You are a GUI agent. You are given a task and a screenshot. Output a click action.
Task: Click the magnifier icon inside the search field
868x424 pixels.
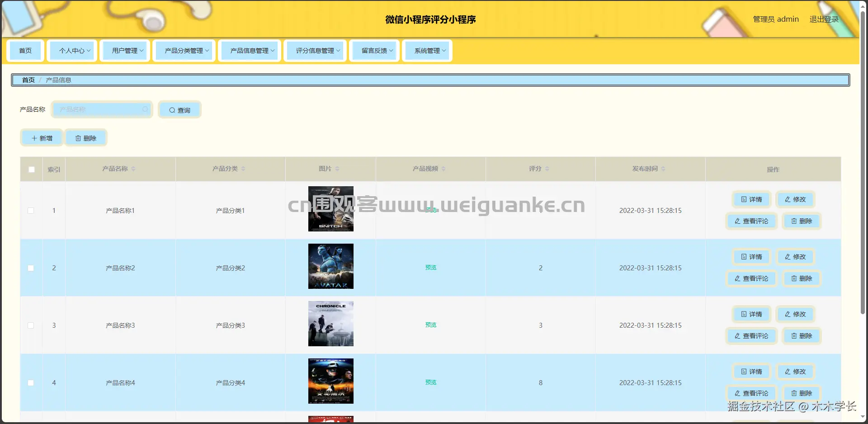click(145, 109)
